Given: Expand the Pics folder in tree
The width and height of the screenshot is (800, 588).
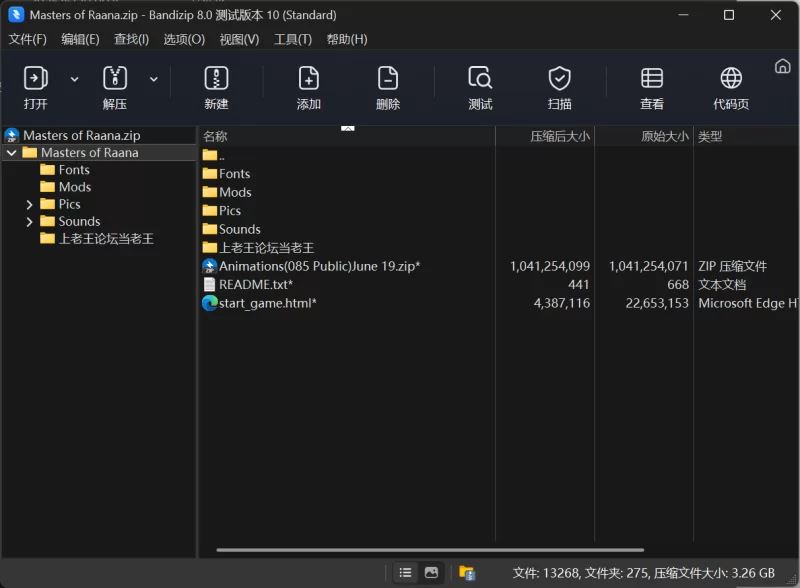Looking at the screenshot, I should [29, 205].
